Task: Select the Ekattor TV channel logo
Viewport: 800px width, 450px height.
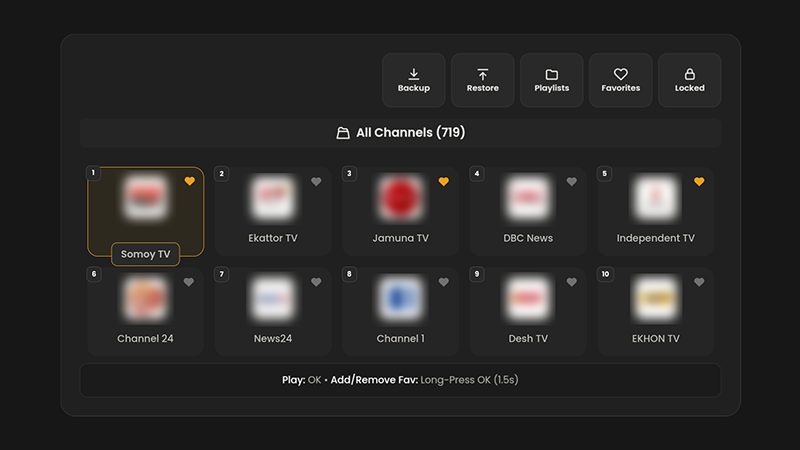Action: pyautogui.click(x=273, y=198)
